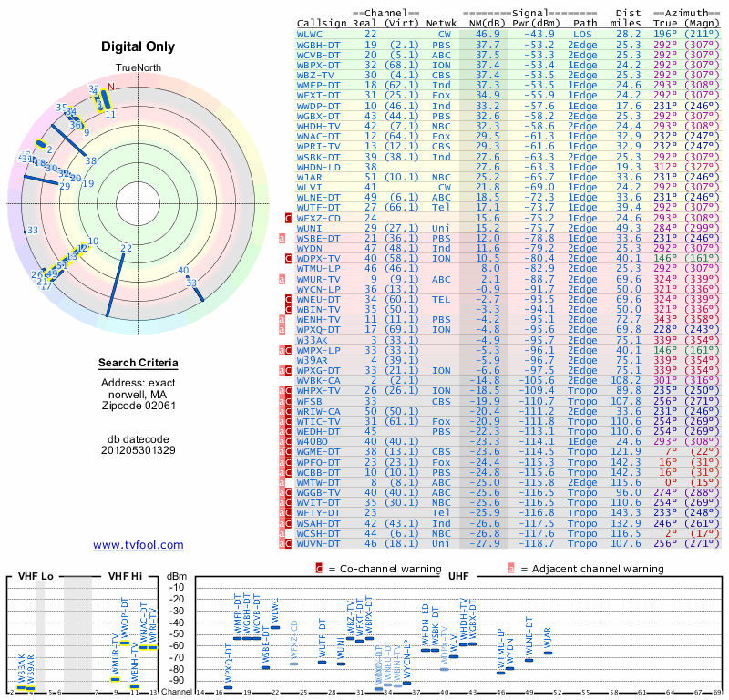This screenshot has width=729, height=700.
Task: Click the WJAR callsign in the table
Action: [x=310, y=177]
